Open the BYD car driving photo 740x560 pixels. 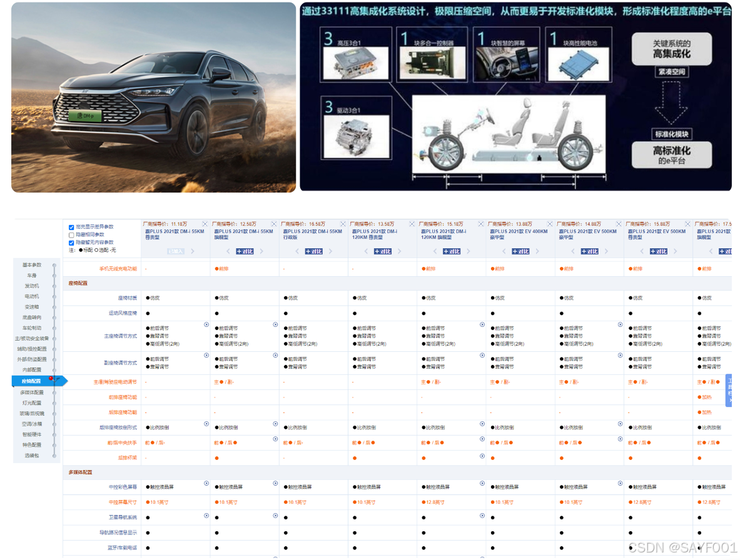click(x=153, y=97)
